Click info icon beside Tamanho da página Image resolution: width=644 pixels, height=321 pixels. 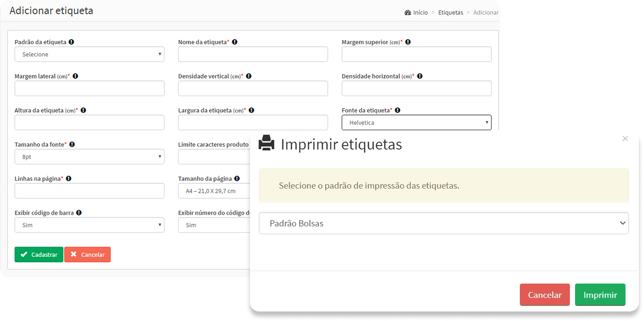[x=237, y=178]
